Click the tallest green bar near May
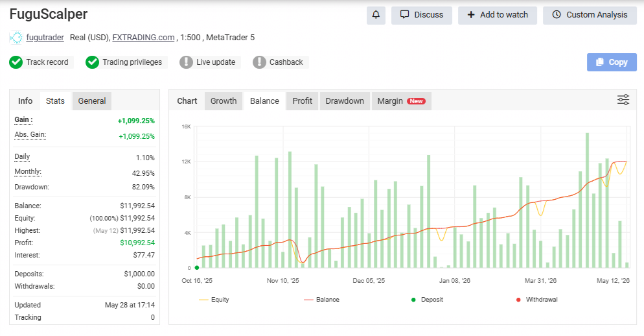Screen dimensions: 644x336 click(x=588, y=200)
